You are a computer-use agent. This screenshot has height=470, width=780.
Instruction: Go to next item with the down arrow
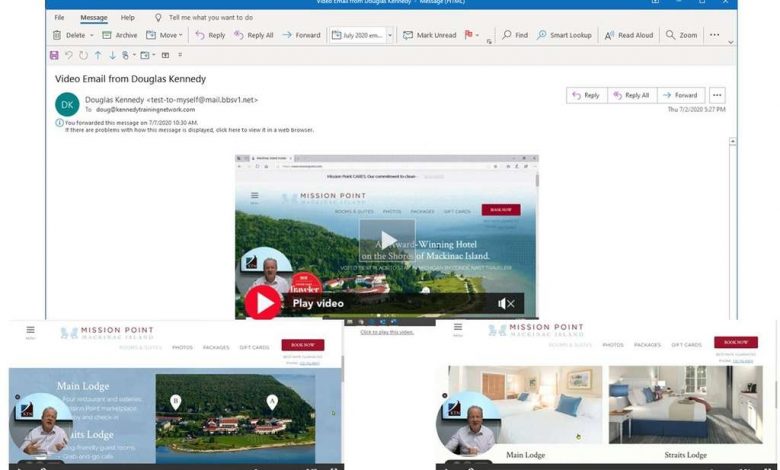(x=112, y=55)
